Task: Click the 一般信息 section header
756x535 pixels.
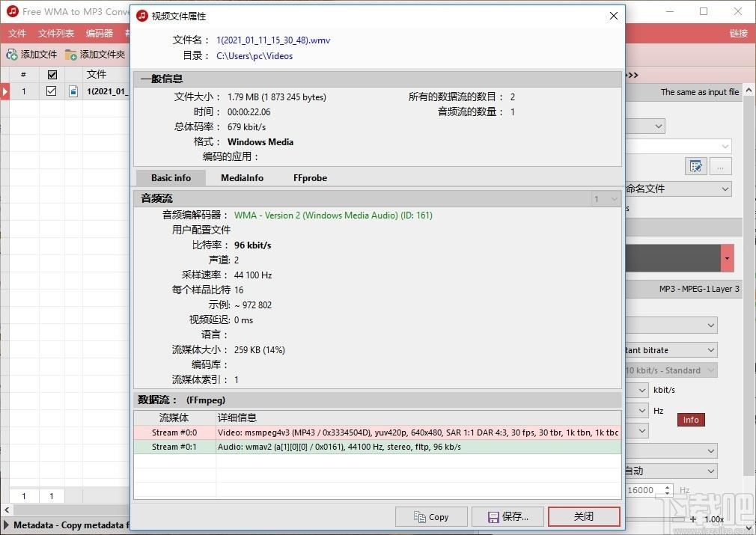Action: coord(377,79)
